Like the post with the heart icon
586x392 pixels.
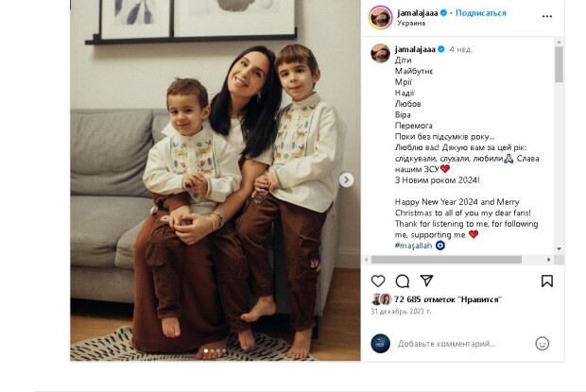point(378,281)
